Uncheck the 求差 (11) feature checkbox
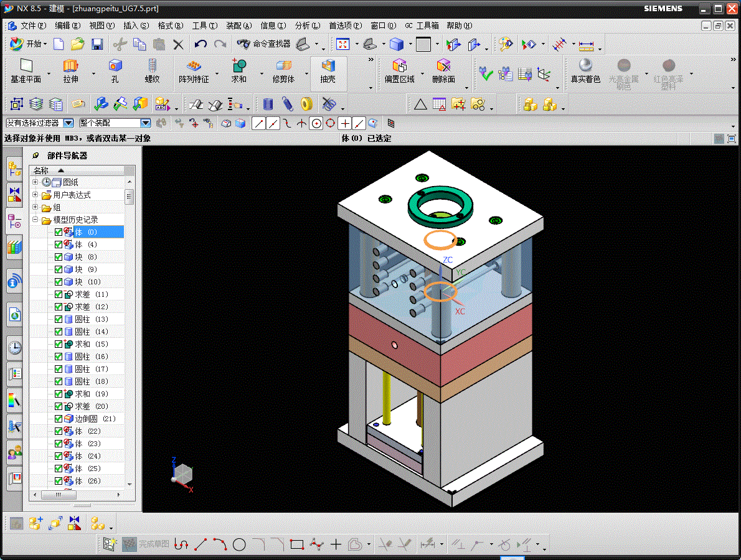The height and width of the screenshot is (560, 741). (x=58, y=294)
